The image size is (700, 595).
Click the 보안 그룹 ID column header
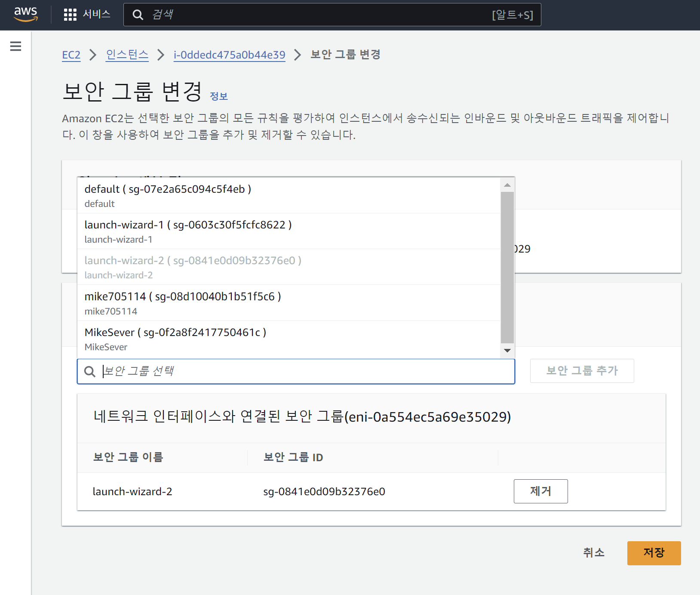293,457
